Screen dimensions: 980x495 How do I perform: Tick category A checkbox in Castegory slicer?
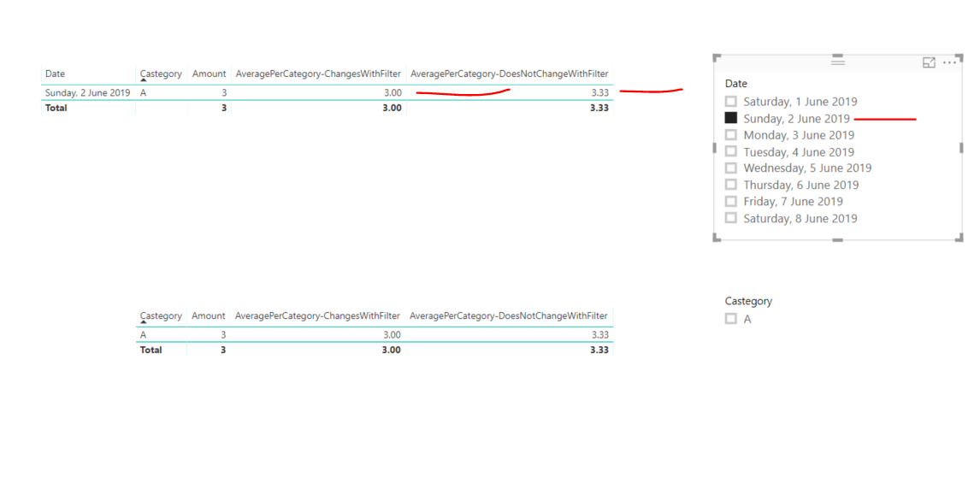click(730, 319)
